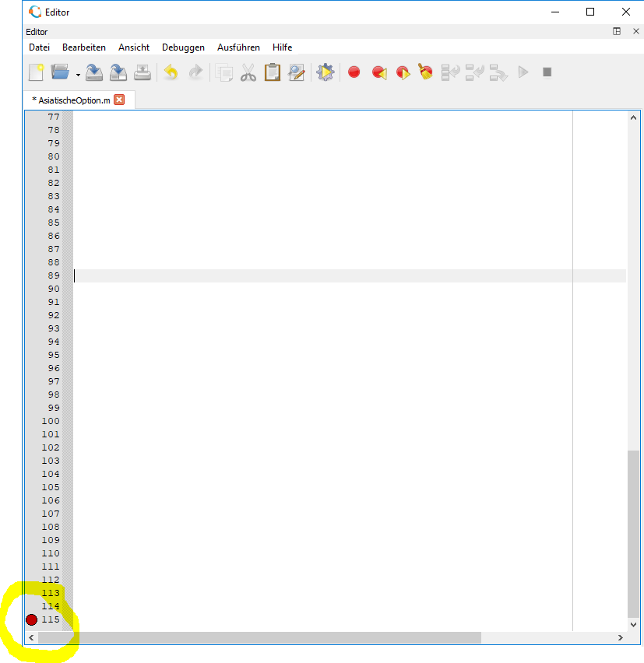Click the horizontal scrollbar right arrow
The image size is (644, 663).
click(x=621, y=637)
